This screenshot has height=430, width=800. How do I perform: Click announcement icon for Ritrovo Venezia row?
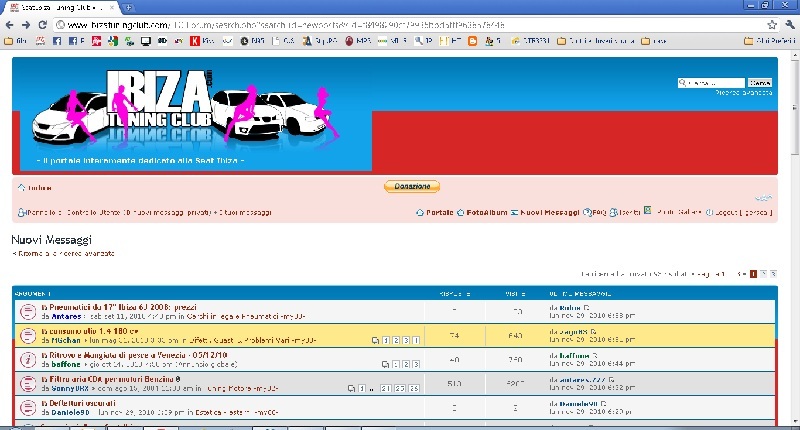(x=28, y=359)
